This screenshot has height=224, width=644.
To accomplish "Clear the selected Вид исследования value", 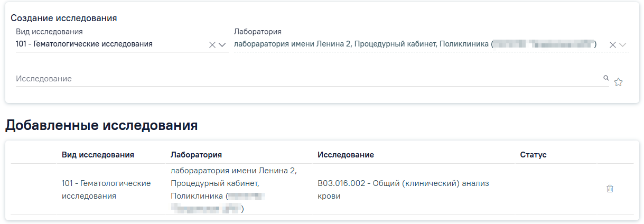I will [x=212, y=45].
